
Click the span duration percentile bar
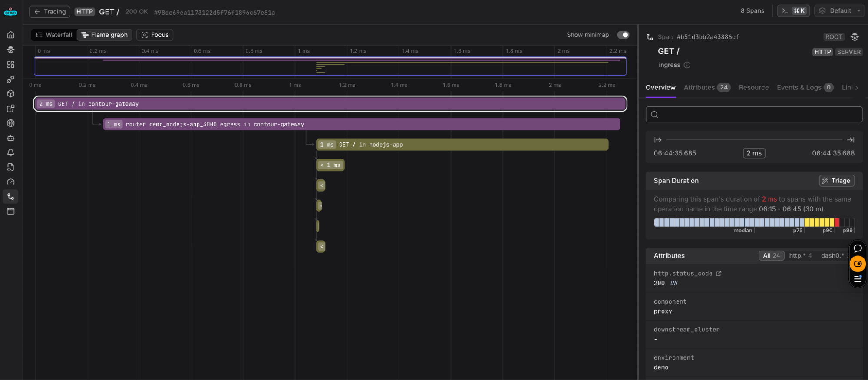(x=754, y=222)
